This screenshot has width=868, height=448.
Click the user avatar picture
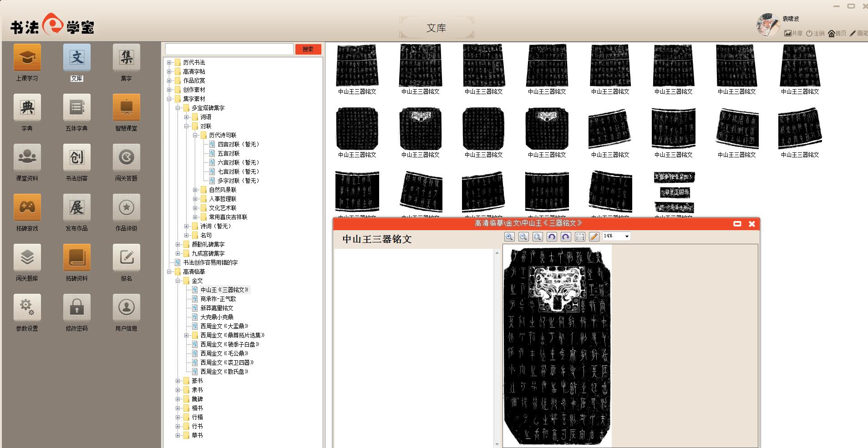pos(768,25)
